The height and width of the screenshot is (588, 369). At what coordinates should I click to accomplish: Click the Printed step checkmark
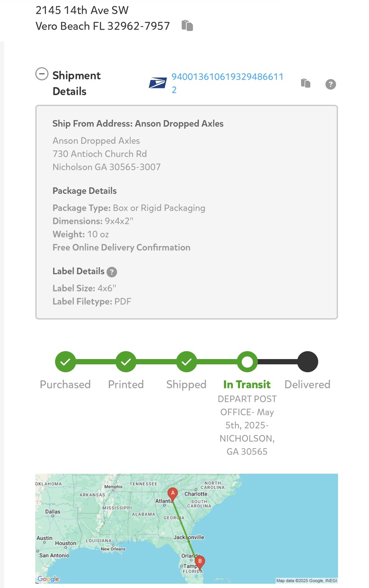(x=126, y=362)
